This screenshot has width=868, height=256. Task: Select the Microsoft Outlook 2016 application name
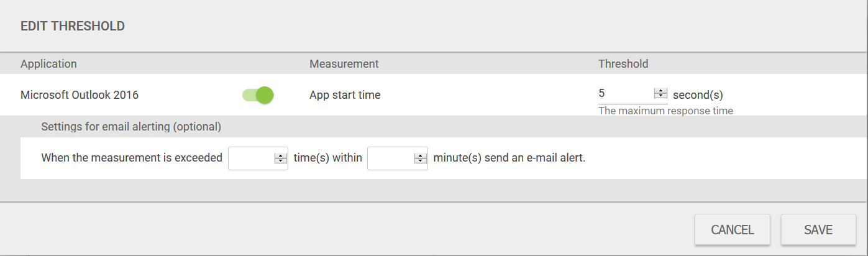(80, 95)
